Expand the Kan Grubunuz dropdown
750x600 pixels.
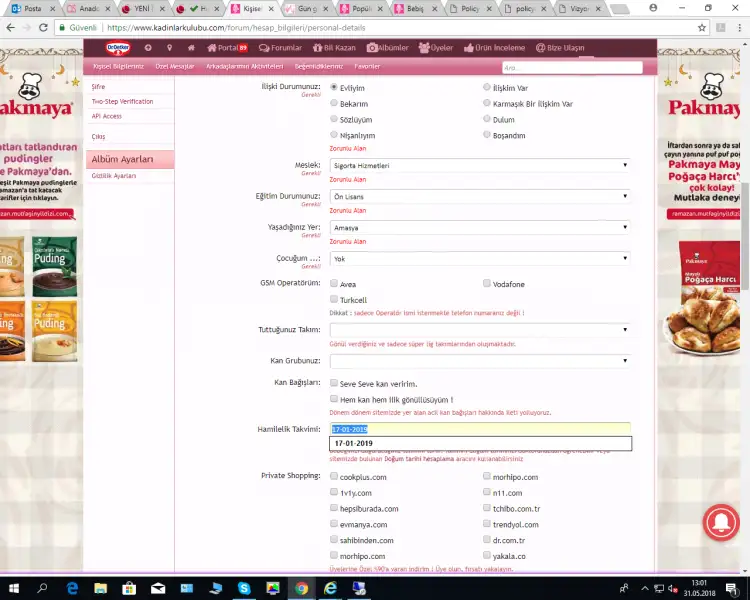pos(479,360)
